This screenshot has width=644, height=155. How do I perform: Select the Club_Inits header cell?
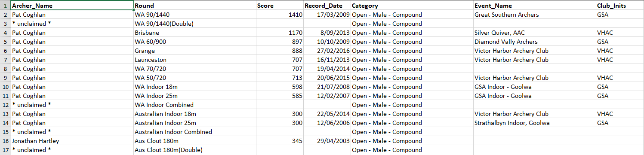click(x=619, y=6)
